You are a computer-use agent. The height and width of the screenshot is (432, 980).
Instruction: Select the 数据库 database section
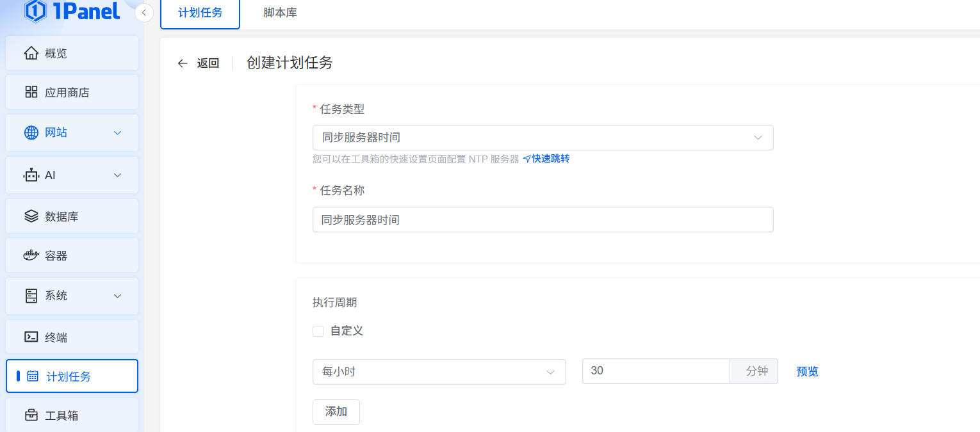coord(72,216)
